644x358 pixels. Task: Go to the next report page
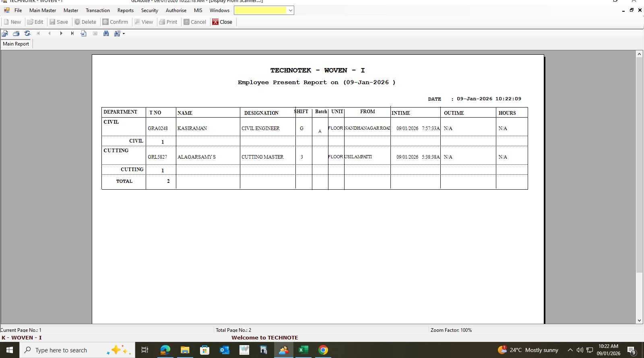[61, 33]
